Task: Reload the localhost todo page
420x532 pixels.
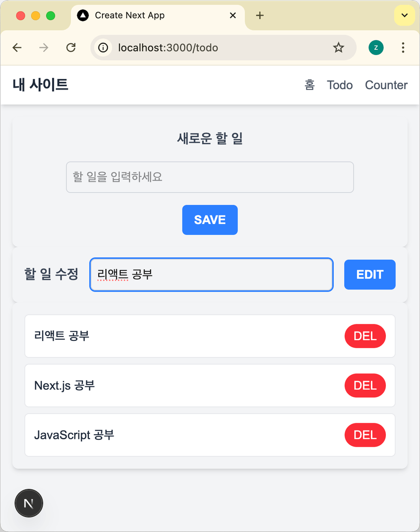Action: click(x=71, y=48)
